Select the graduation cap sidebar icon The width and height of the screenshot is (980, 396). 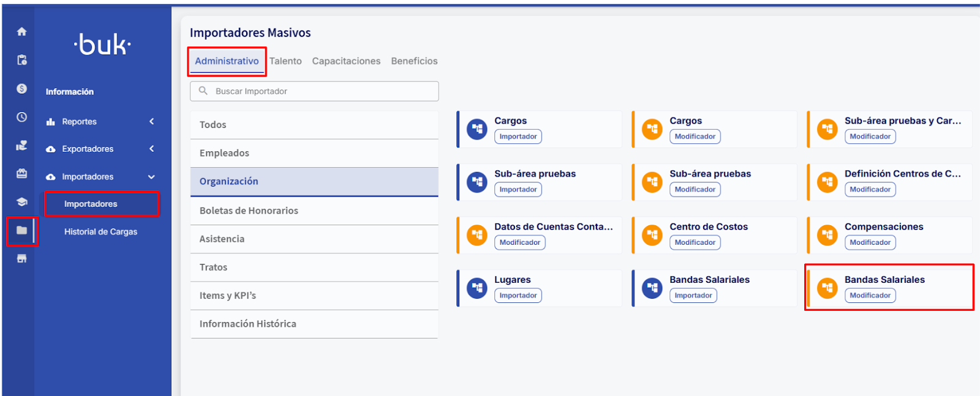click(21, 202)
